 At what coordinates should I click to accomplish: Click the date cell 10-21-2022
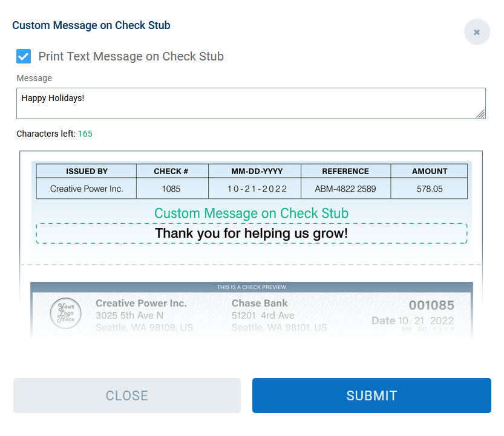click(255, 189)
